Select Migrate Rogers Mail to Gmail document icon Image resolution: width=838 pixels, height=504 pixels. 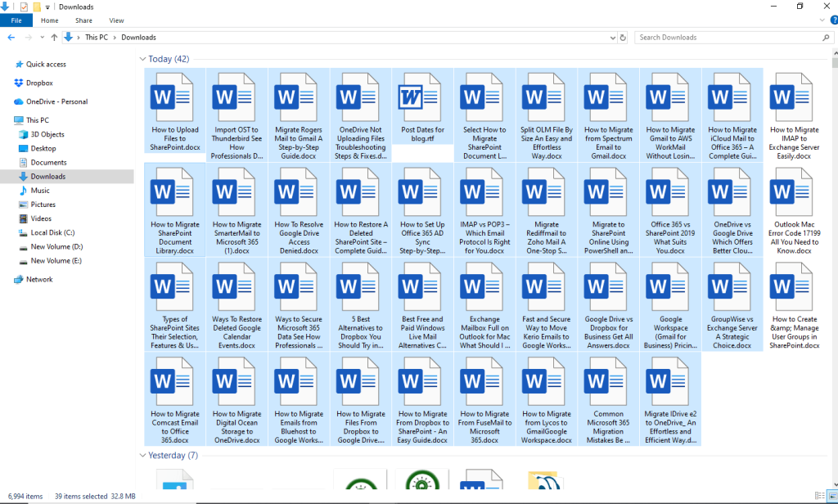(x=295, y=97)
